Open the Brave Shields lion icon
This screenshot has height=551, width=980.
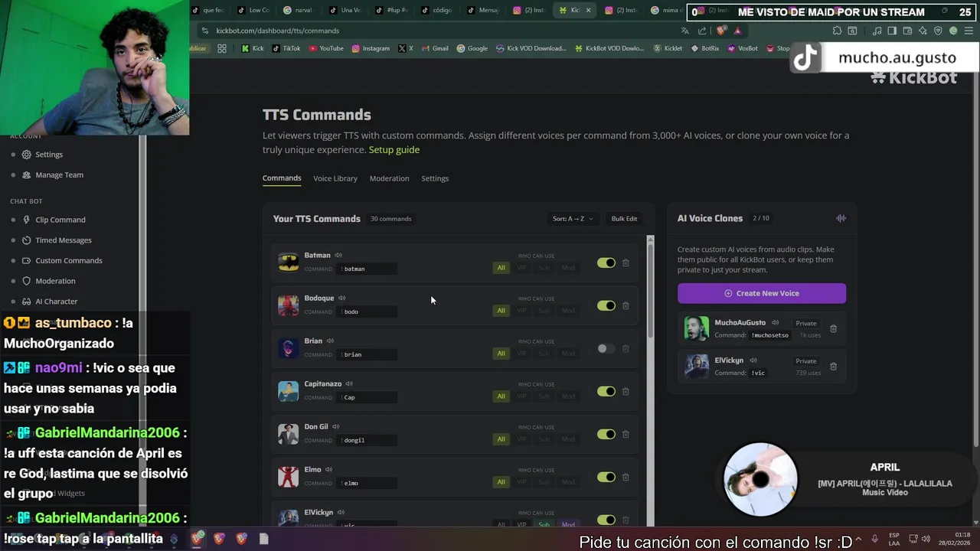tap(720, 31)
